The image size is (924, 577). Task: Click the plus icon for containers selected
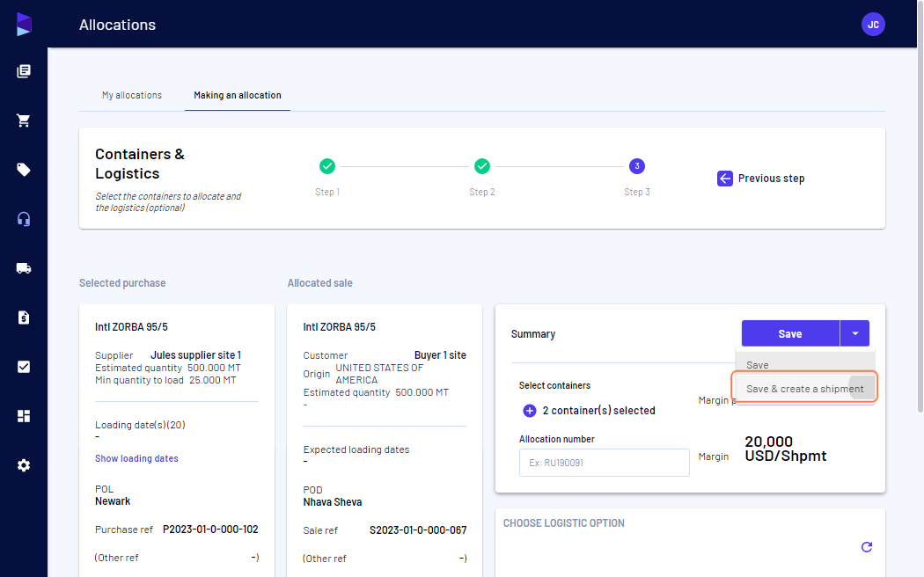point(529,411)
